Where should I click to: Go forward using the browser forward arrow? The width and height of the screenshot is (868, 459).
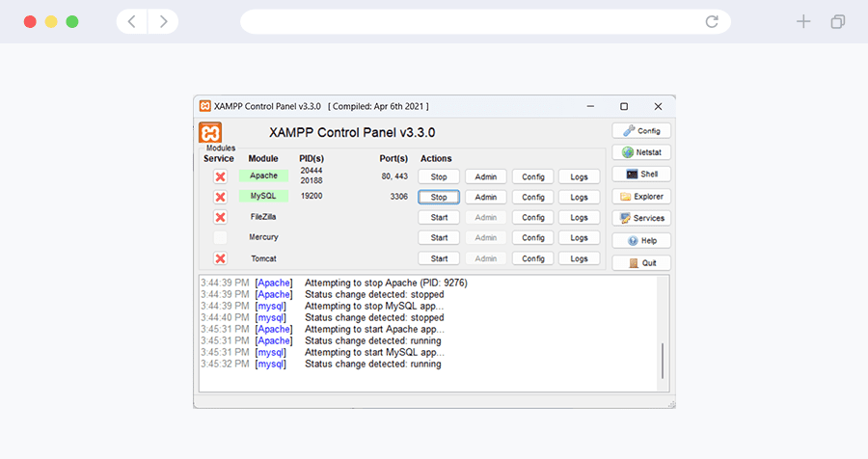[163, 21]
